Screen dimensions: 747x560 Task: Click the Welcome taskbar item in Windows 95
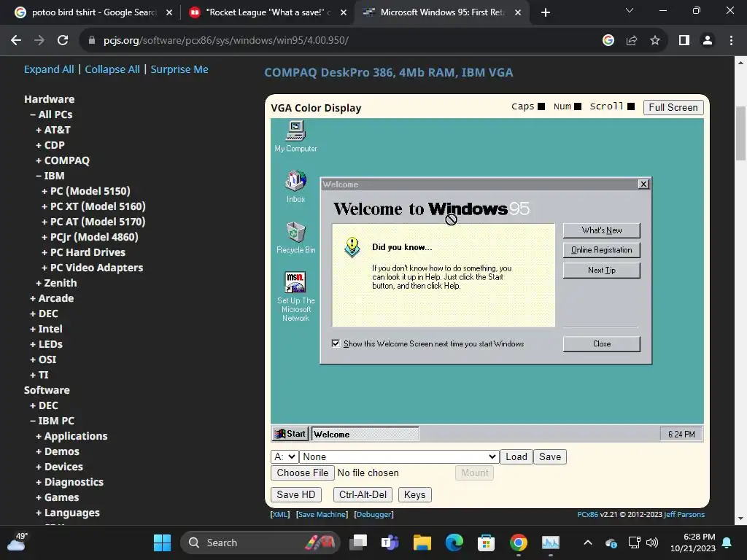[365, 434]
